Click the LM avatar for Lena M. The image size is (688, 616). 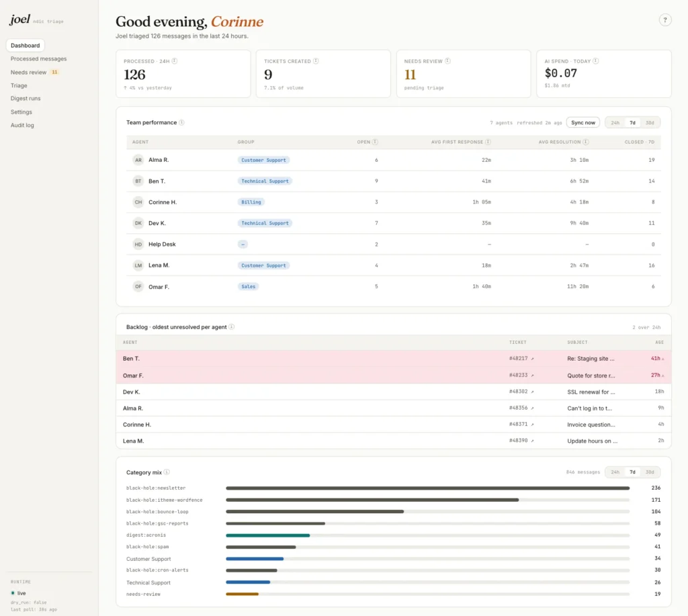(x=138, y=265)
